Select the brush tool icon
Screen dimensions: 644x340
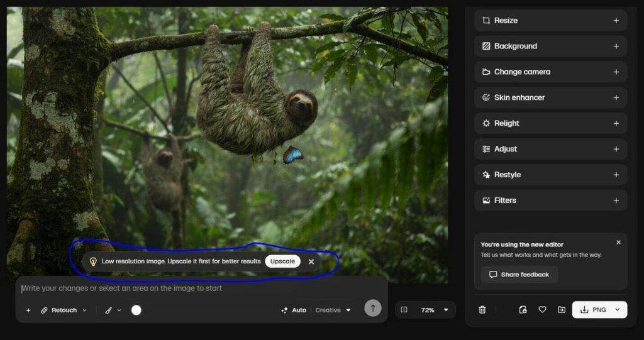coord(108,310)
